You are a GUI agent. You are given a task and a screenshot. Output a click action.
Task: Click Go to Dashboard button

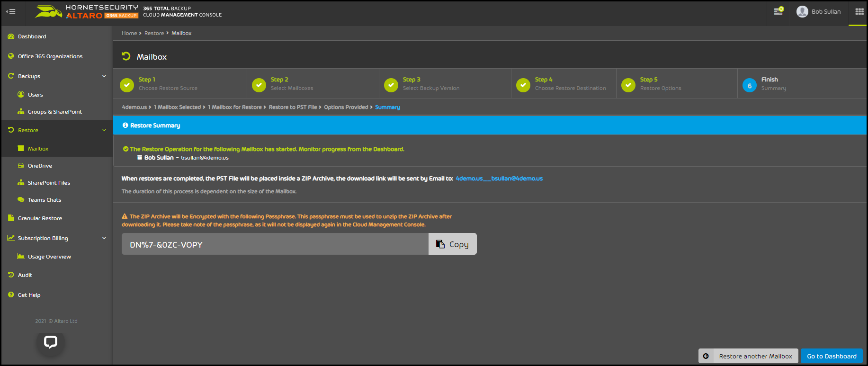(x=832, y=356)
